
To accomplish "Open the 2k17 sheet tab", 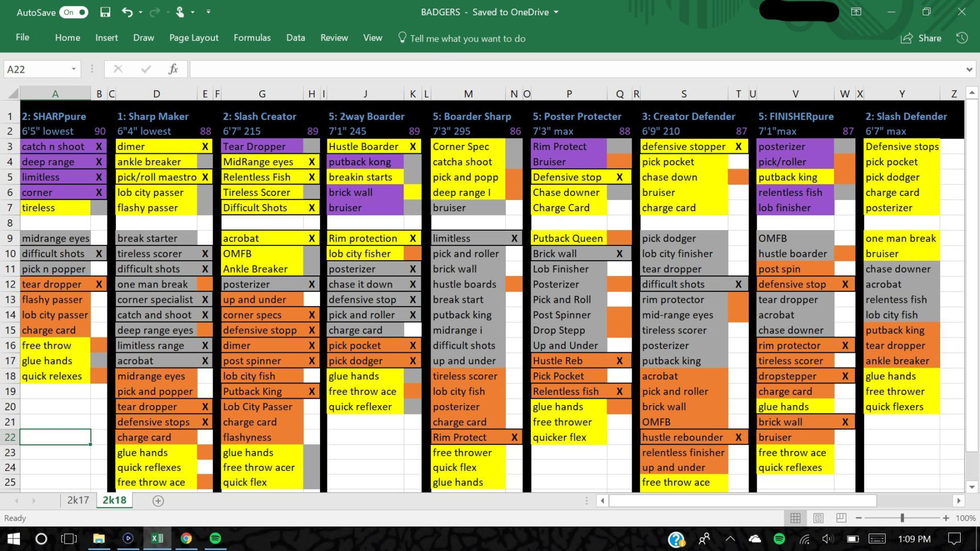I will [78, 500].
